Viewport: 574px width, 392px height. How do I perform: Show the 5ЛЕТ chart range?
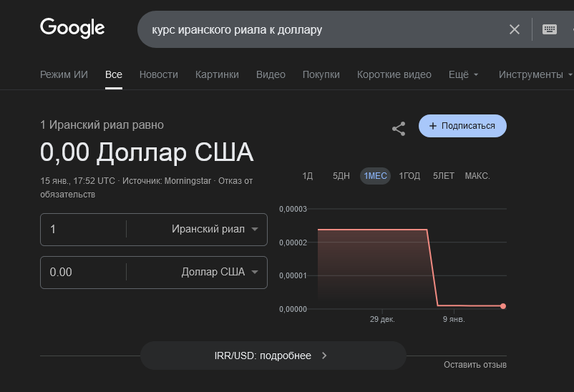coord(444,176)
